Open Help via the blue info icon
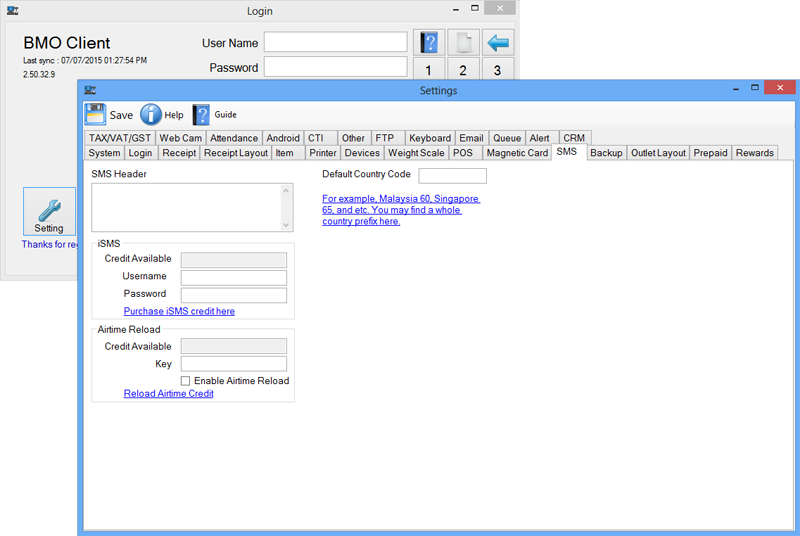Viewport: 800px width, 536px height. click(x=151, y=114)
